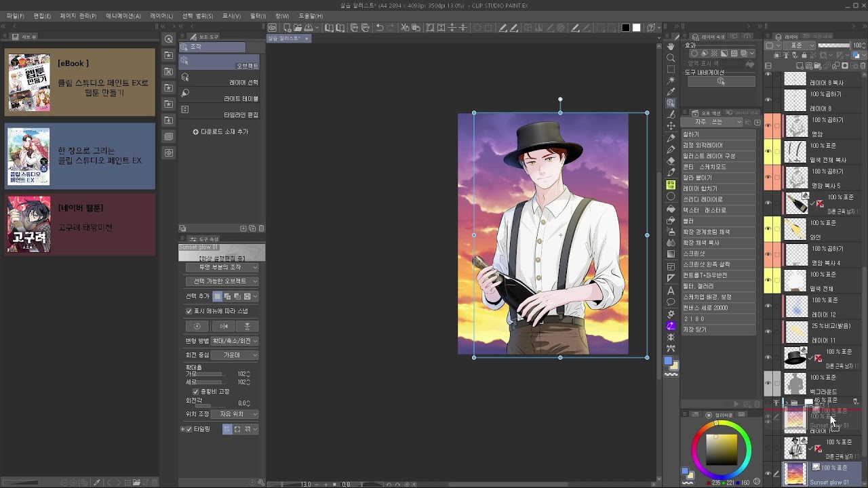Run the 저장 닫기 auto action

[x=718, y=329]
